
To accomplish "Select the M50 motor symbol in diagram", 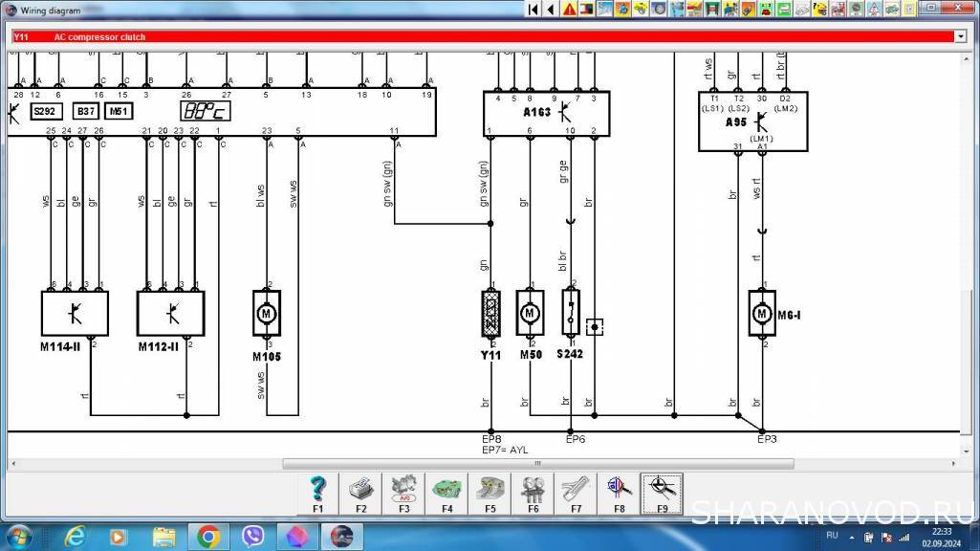I will point(530,313).
